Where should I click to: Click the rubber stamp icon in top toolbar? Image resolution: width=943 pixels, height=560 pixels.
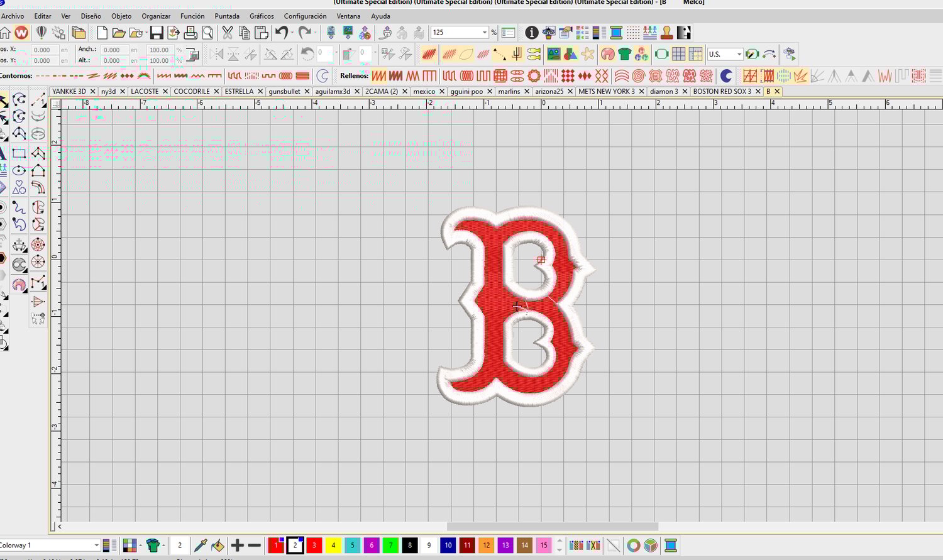[x=667, y=33]
